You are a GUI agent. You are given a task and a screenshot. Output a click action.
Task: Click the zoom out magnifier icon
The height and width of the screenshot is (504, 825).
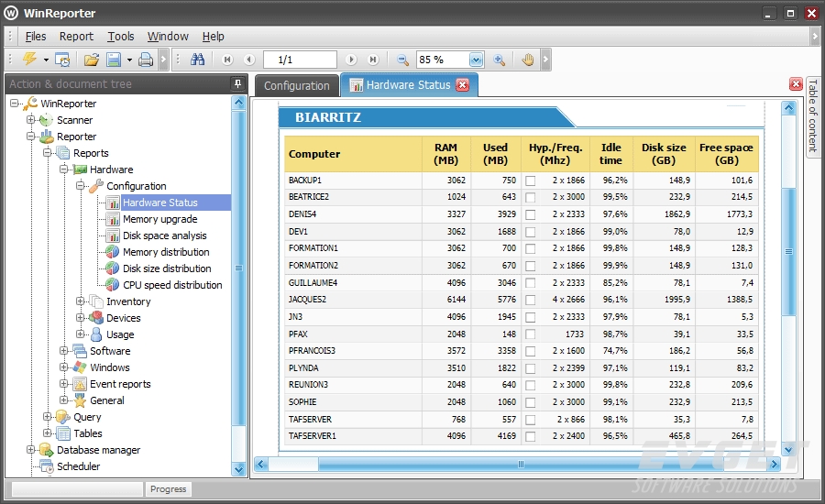point(402,60)
